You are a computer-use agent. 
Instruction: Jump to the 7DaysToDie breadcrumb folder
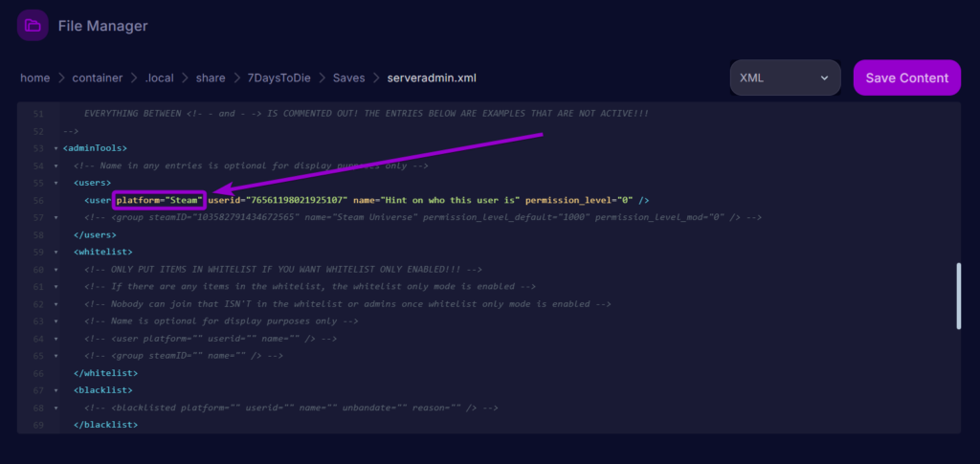tap(280, 77)
